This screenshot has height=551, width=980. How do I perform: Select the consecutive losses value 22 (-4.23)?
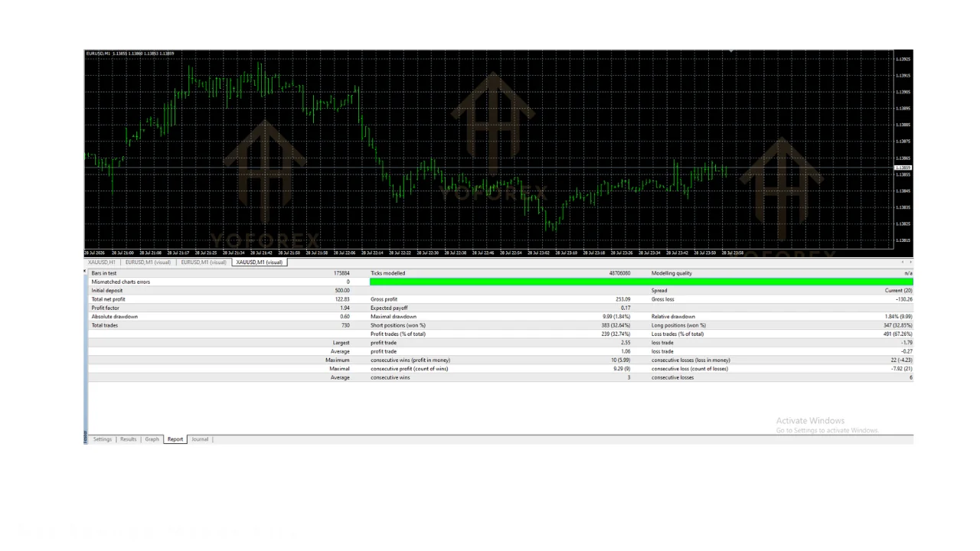[x=900, y=360]
